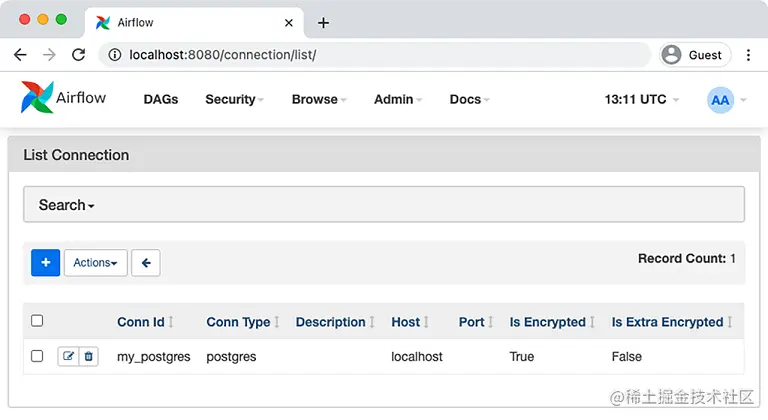Open the 13:11 UTC timezone dropdown

641,99
